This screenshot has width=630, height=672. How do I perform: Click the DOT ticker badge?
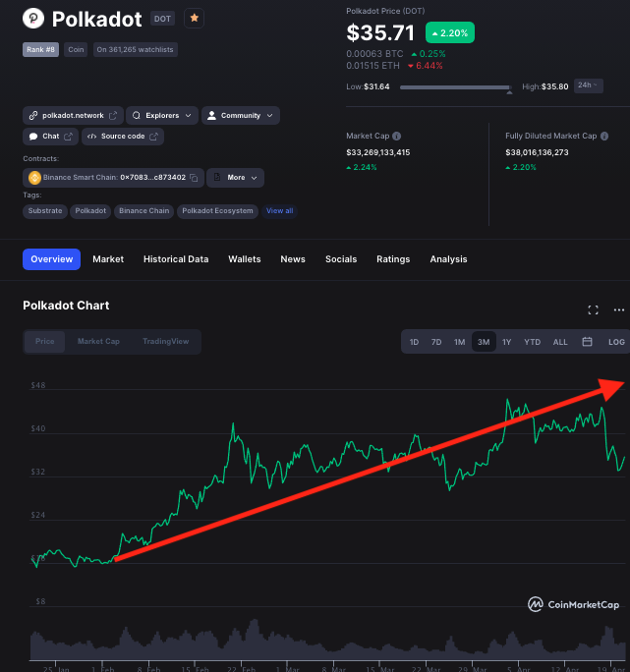(x=162, y=19)
